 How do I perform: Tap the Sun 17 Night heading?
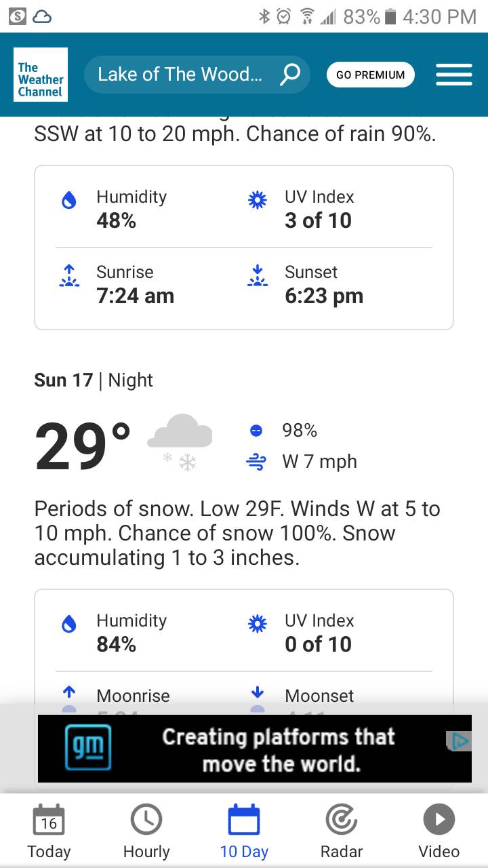tap(94, 380)
